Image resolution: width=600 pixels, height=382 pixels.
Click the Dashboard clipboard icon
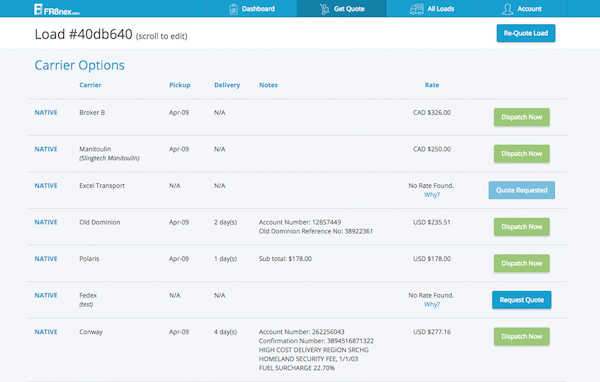[x=233, y=9]
